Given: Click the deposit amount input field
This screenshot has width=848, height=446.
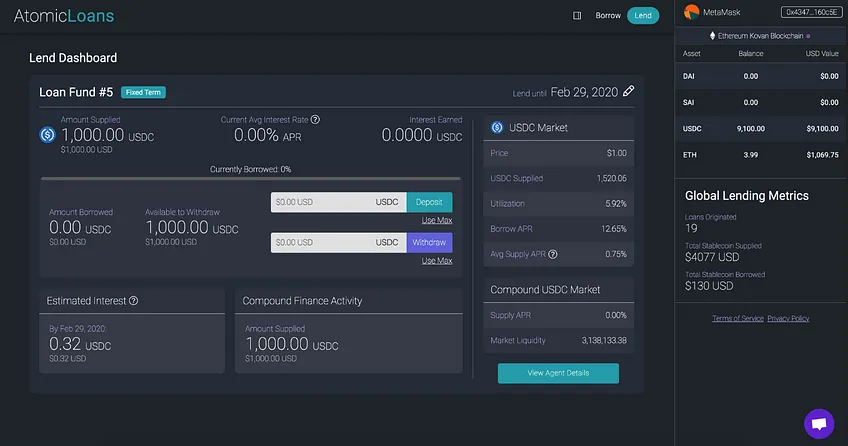Looking at the screenshot, I should [x=339, y=202].
